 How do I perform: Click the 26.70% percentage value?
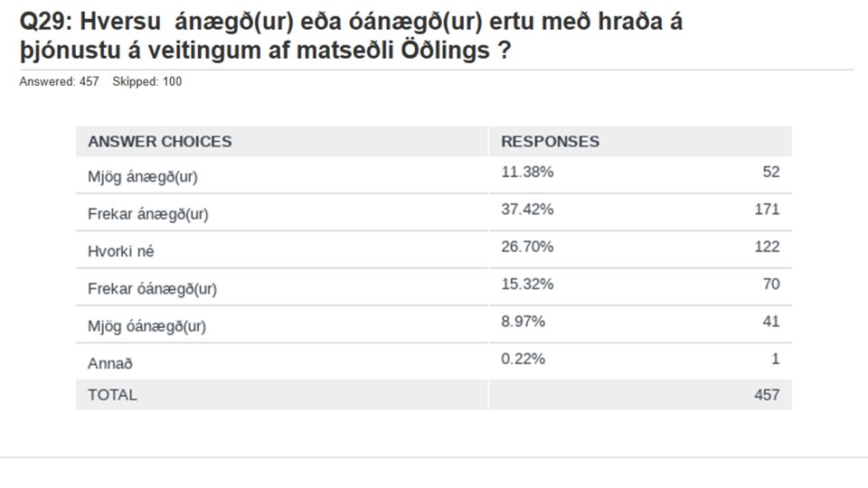(x=527, y=247)
